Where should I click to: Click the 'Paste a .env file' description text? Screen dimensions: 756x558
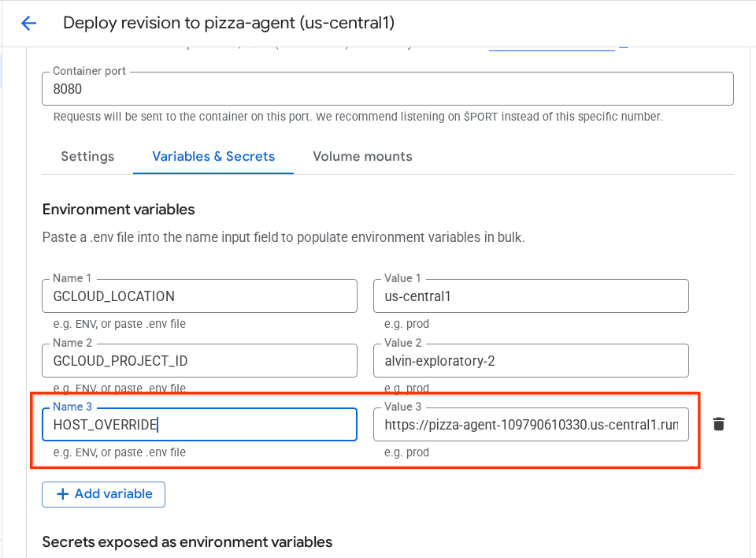tap(283, 237)
